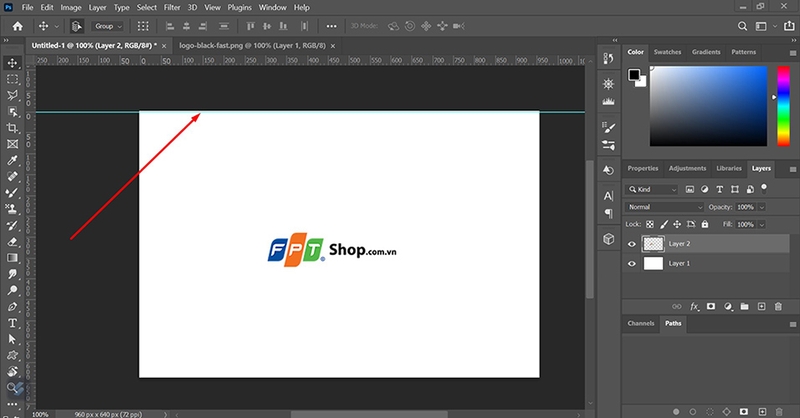The image size is (800, 418).
Task: Select the Dodge tool
Action: coord(12,290)
